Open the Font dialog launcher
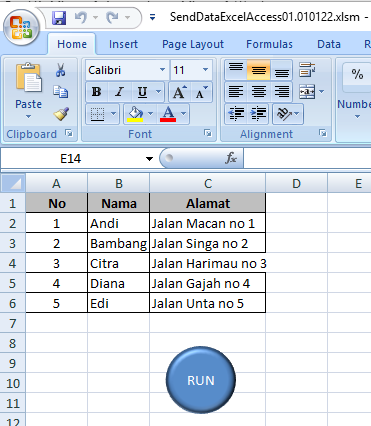Screen dimensions: 371x426 208,134
